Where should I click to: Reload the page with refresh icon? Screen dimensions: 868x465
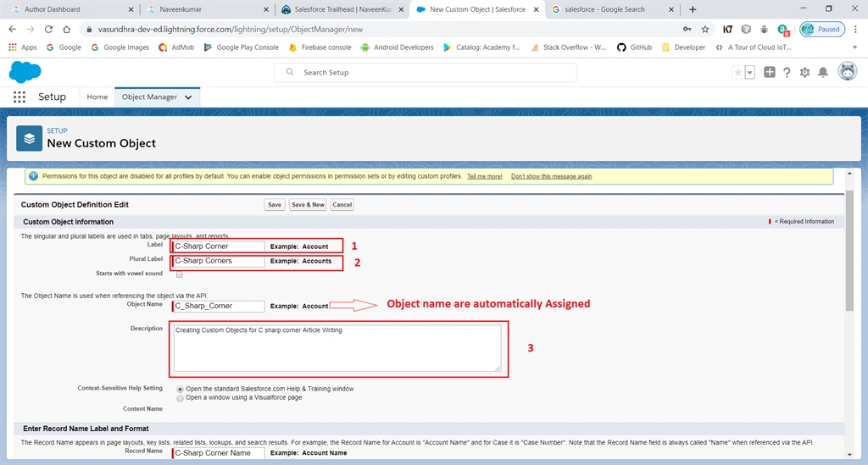point(48,30)
